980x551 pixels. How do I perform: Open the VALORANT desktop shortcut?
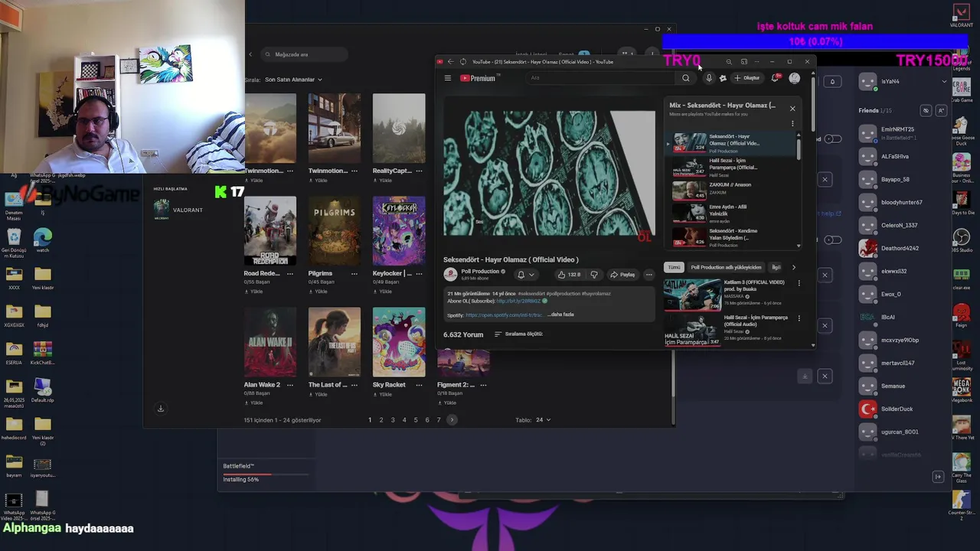(x=962, y=15)
